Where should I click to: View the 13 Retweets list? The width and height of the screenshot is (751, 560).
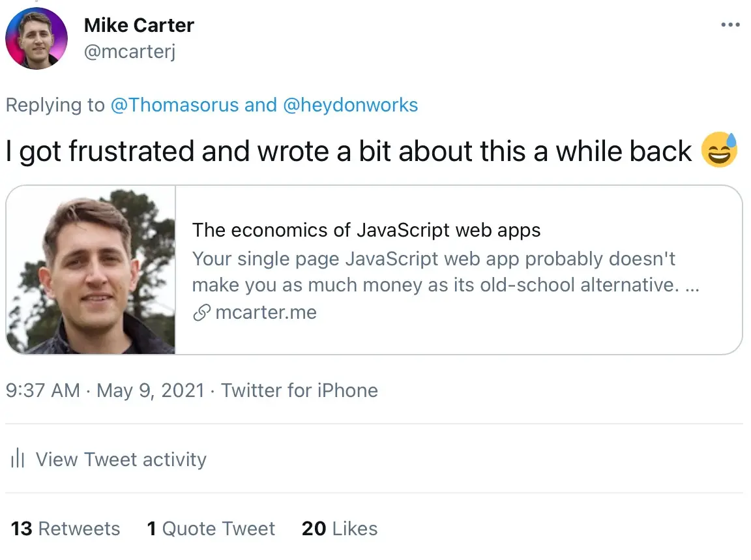click(x=64, y=529)
